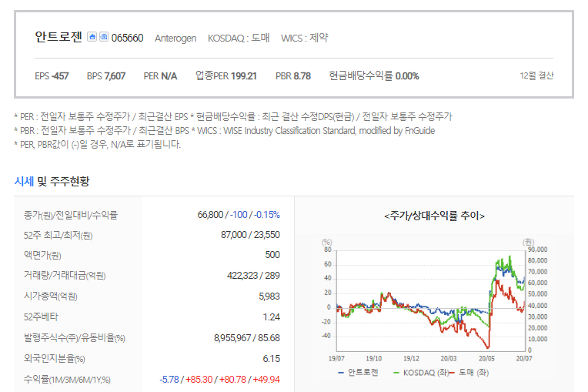Click the 주가/상대수익률 추이 chart title

click(x=434, y=216)
